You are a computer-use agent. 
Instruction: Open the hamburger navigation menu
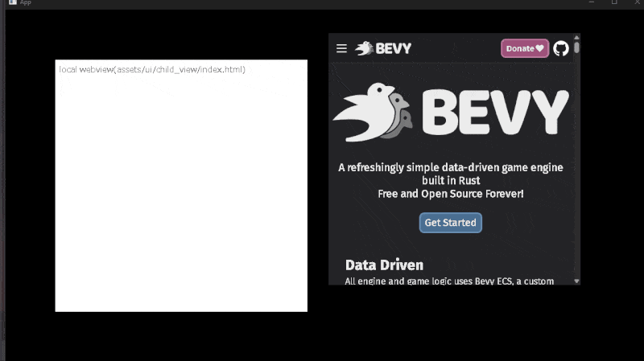click(341, 48)
